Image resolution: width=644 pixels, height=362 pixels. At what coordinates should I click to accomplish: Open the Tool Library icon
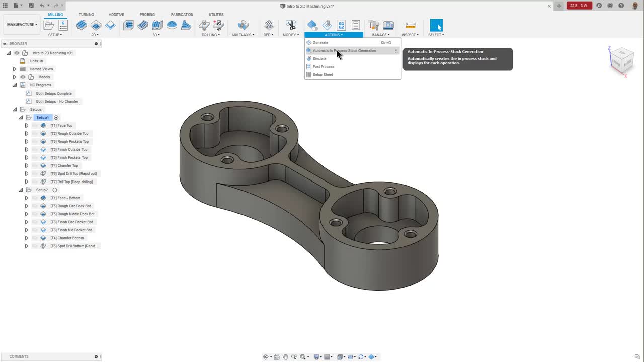[374, 25]
